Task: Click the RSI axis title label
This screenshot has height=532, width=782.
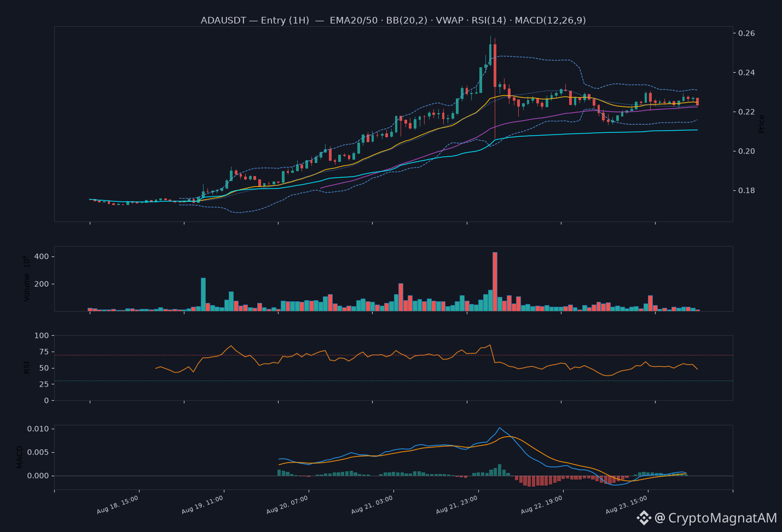Action: (26, 367)
